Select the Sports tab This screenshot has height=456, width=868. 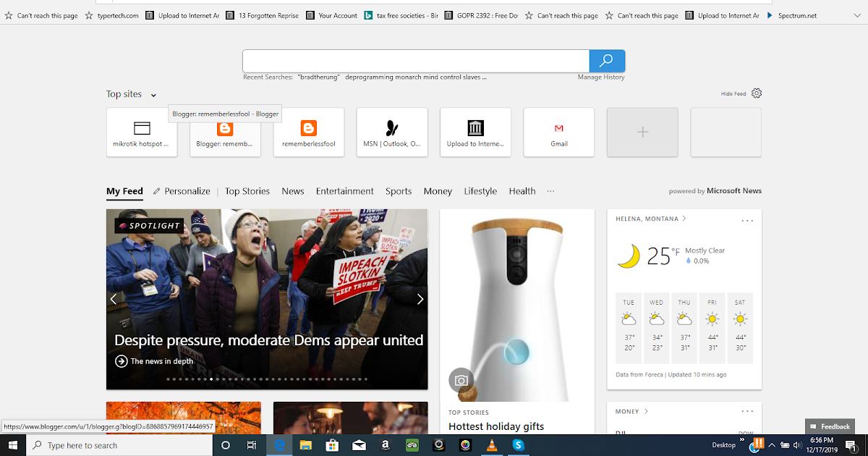(399, 191)
